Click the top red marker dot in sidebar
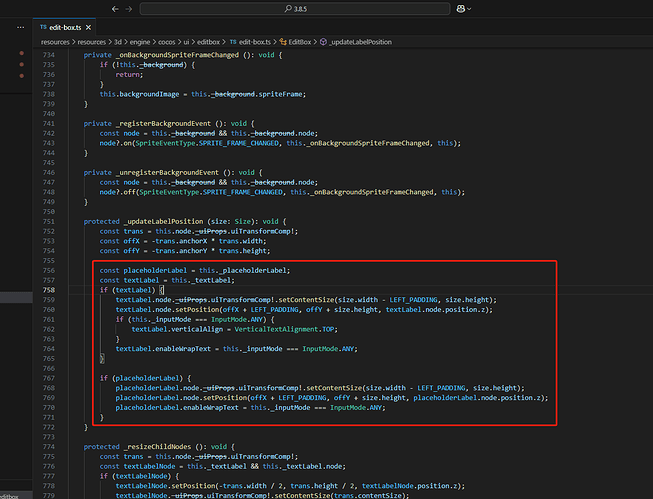 tap(22, 53)
